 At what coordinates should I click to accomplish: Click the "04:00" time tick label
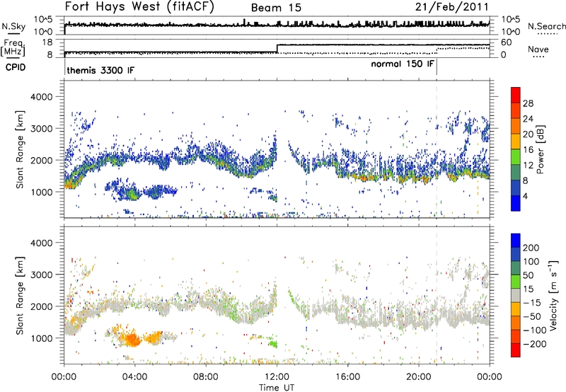(x=134, y=377)
